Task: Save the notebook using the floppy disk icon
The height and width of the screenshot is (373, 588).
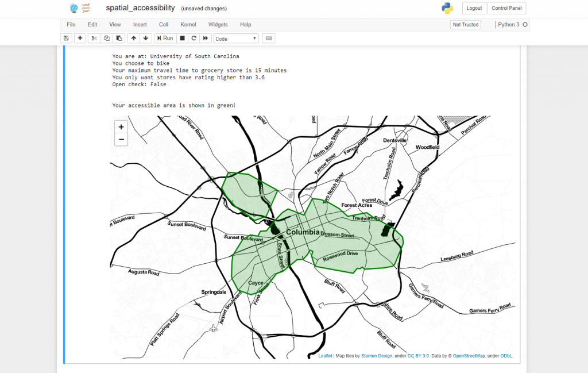Action: (x=66, y=38)
